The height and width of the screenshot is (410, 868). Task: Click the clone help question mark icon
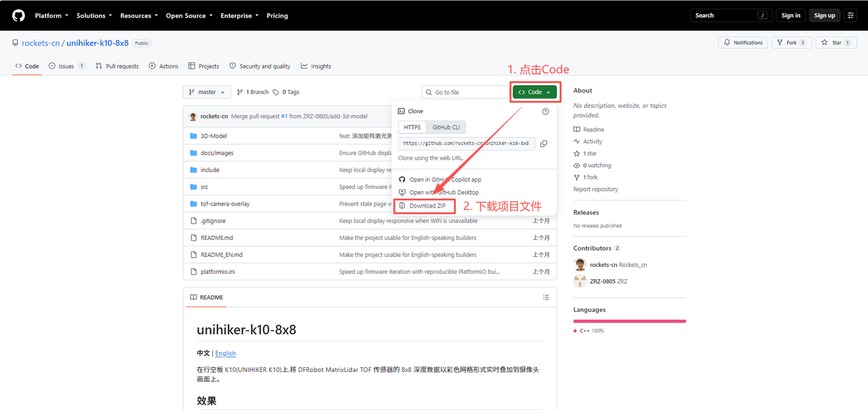545,111
